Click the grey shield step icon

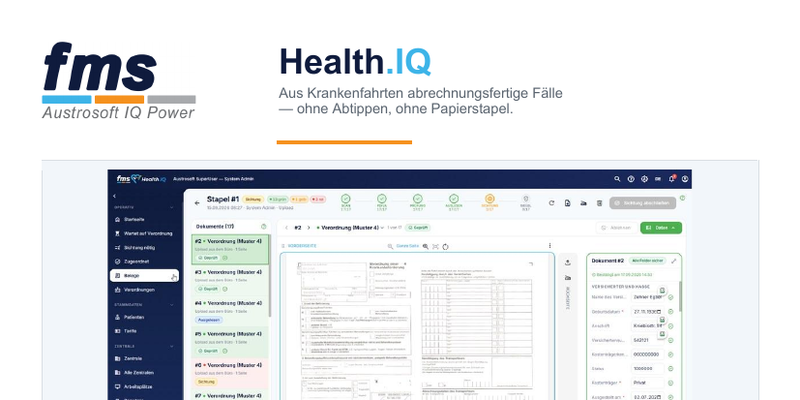point(526,198)
